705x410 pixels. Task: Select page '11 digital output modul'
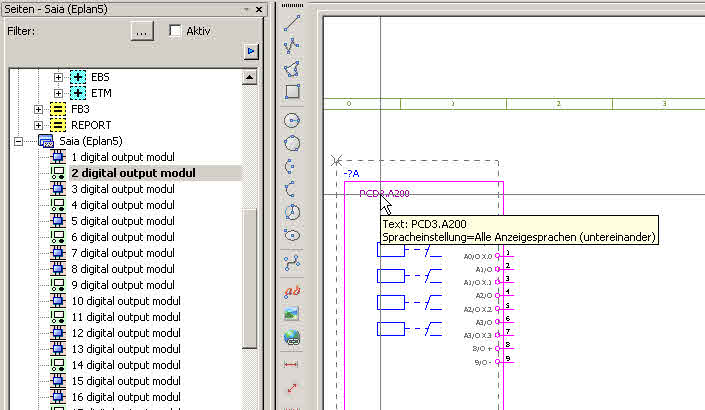pos(126,317)
